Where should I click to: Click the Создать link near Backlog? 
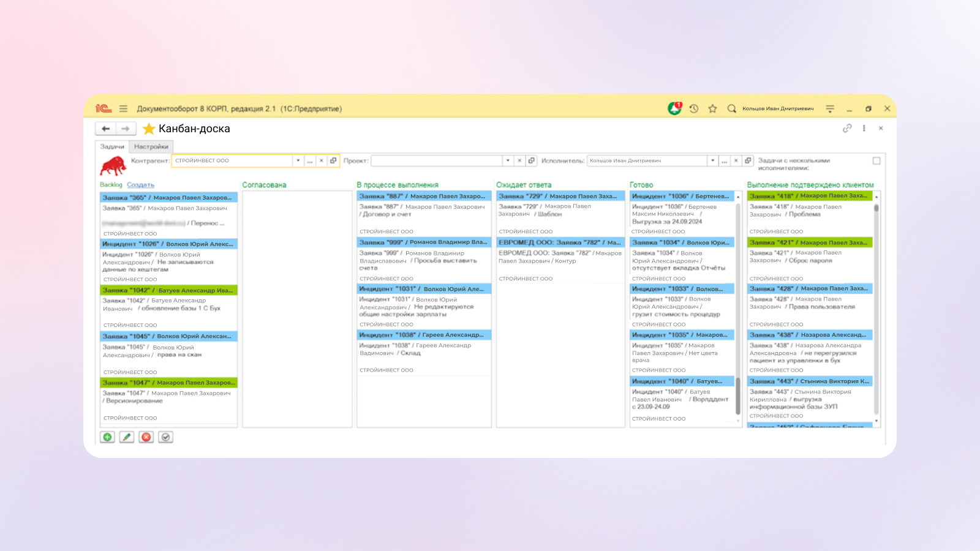click(x=140, y=185)
